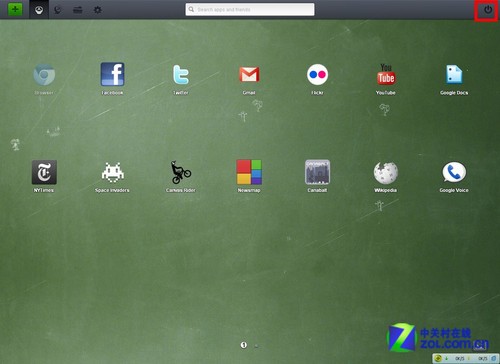Launch the YouTube app
The width and height of the screenshot is (500, 364).
point(386,74)
